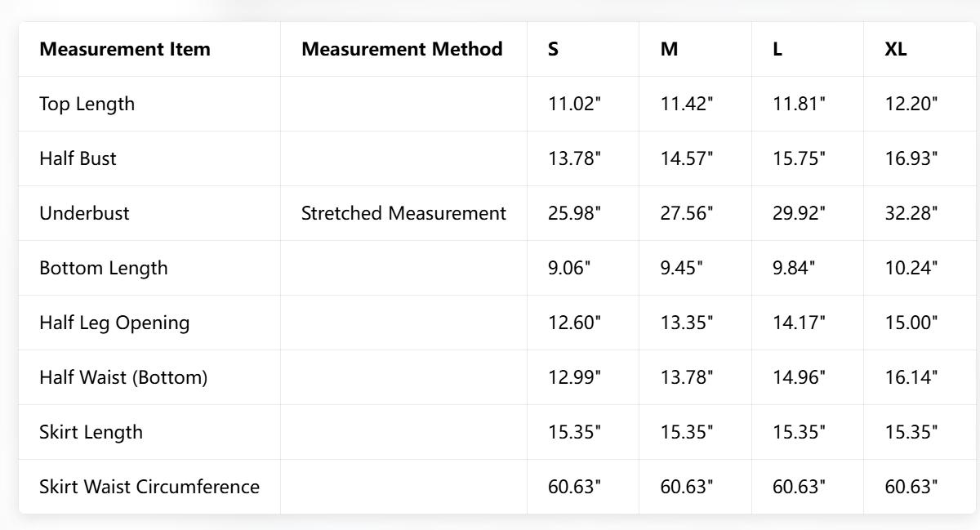The height and width of the screenshot is (530, 980).
Task: Click the "Measurement Item" column header
Action: click(125, 49)
